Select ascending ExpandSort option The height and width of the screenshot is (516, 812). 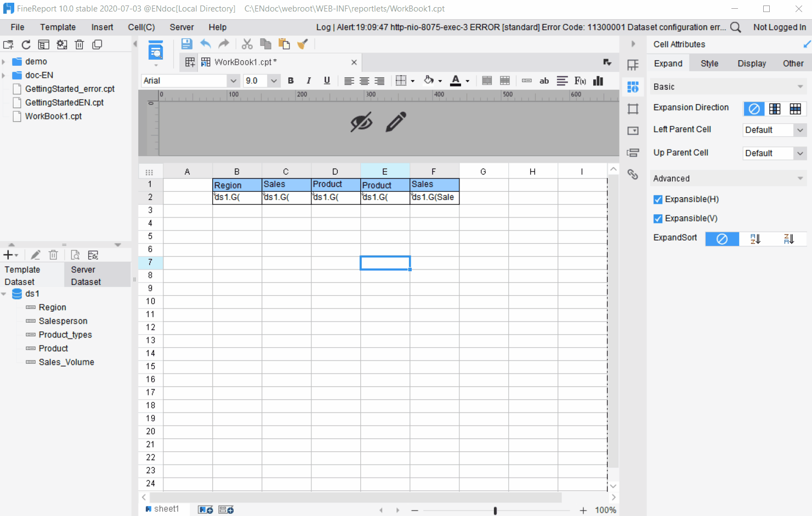pyautogui.click(x=755, y=239)
